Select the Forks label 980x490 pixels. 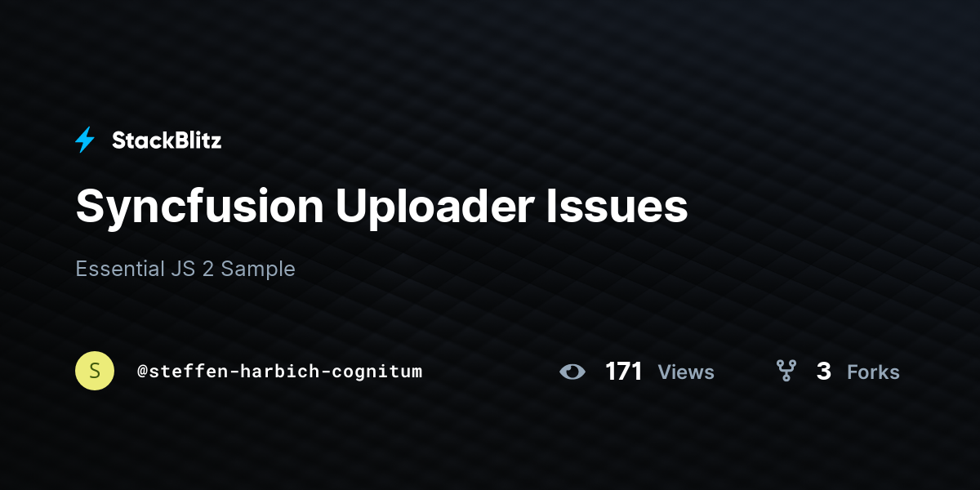click(873, 372)
